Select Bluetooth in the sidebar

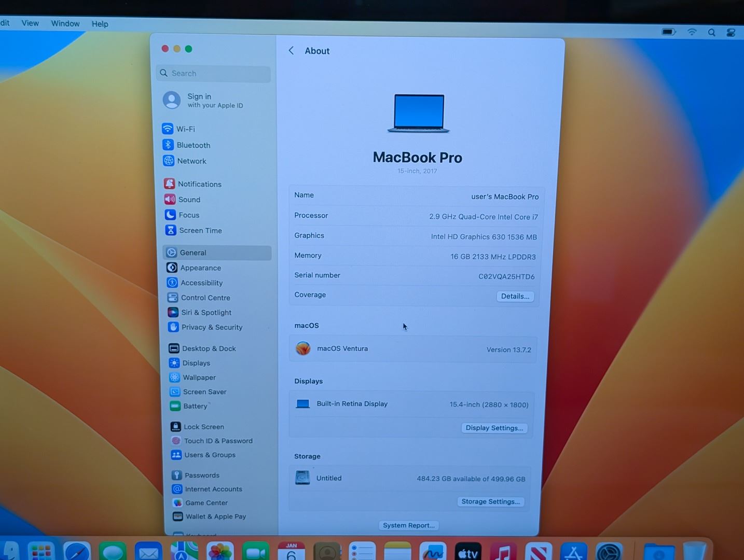(193, 145)
